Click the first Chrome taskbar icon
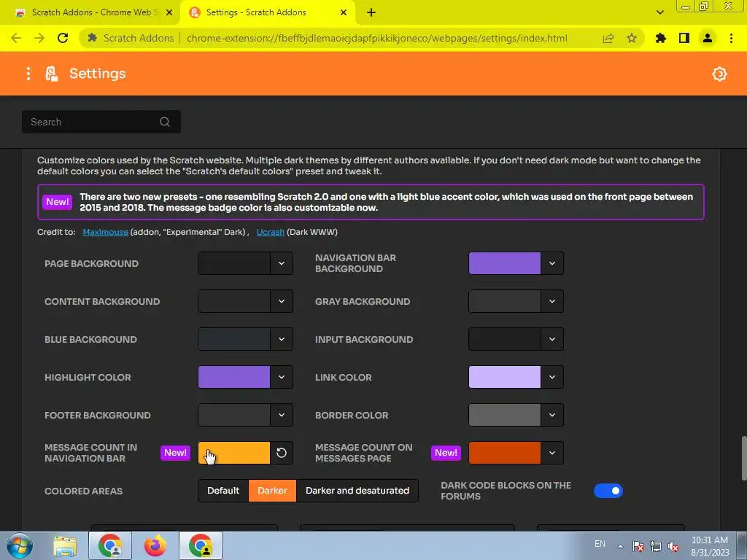The height and width of the screenshot is (560, 747). tap(110, 545)
